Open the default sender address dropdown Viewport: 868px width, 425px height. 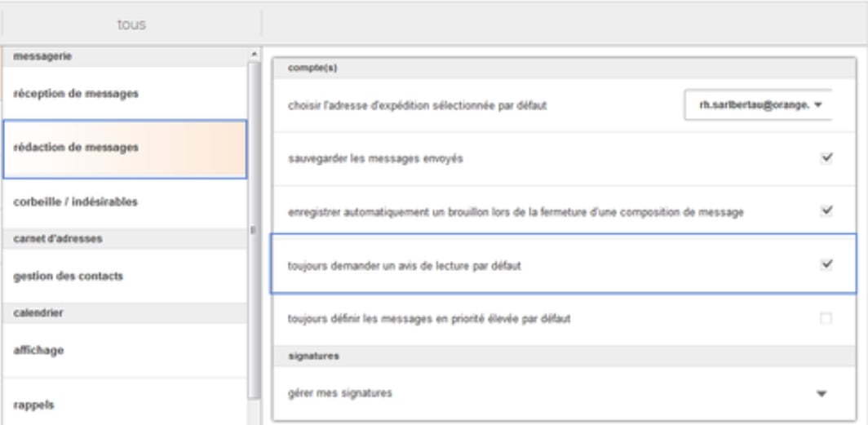tap(755, 105)
